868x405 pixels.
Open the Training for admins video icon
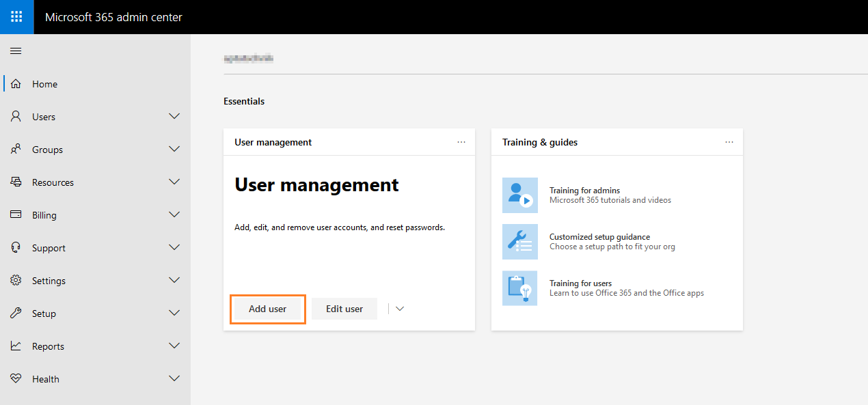pyautogui.click(x=520, y=195)
